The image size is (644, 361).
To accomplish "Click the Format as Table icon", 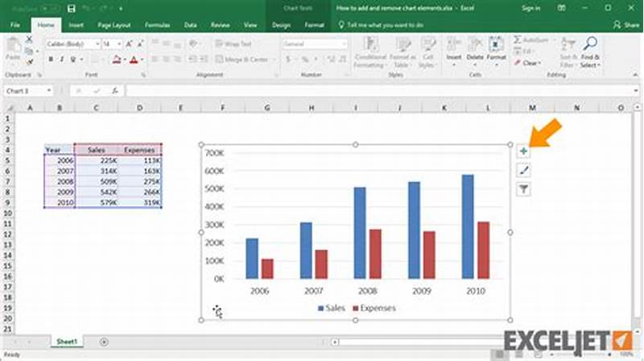I will coord(403,45).
